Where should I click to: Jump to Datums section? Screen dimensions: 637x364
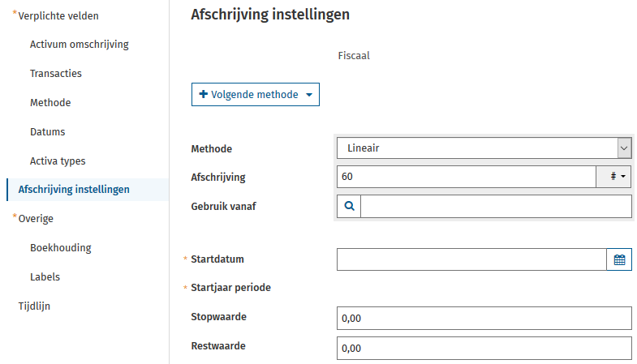point(47,131)
